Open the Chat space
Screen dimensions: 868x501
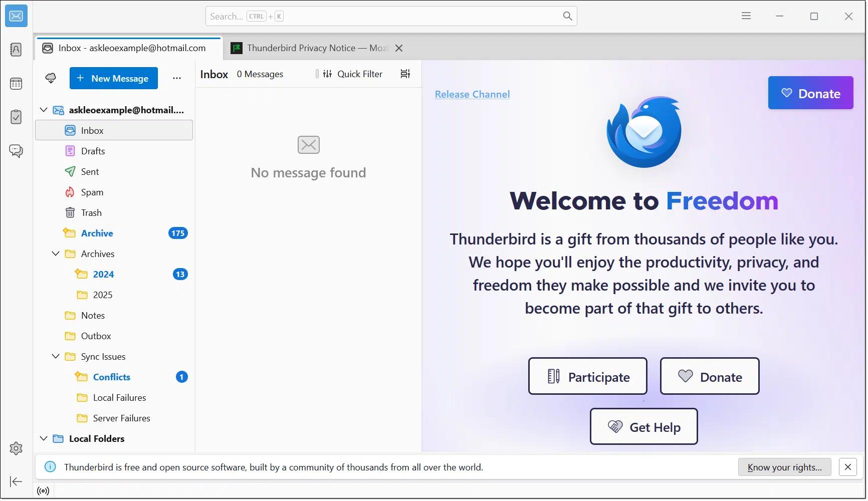[x=16, y=151]
